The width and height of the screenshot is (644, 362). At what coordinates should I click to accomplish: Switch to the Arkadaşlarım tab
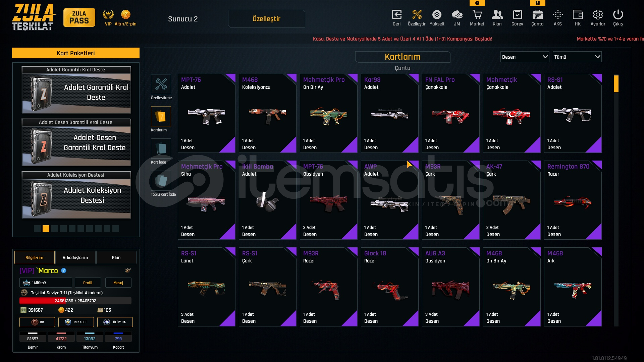(x=75, y=257)
